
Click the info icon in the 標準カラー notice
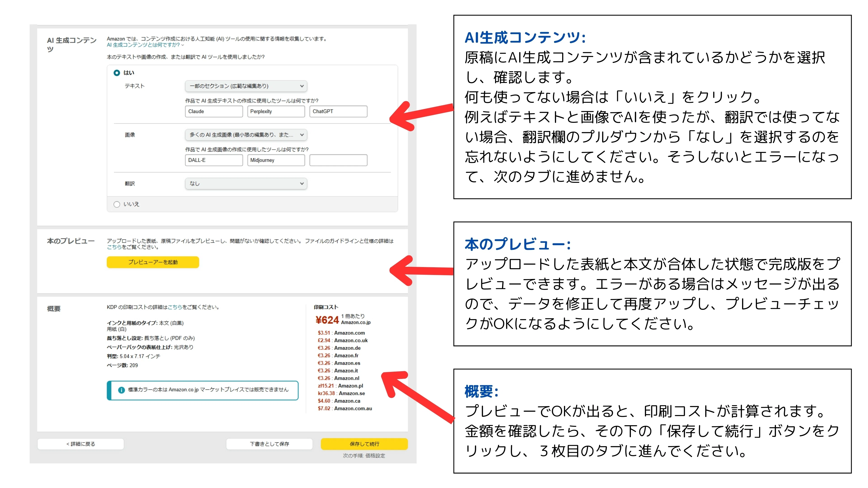tap(121, 390)
